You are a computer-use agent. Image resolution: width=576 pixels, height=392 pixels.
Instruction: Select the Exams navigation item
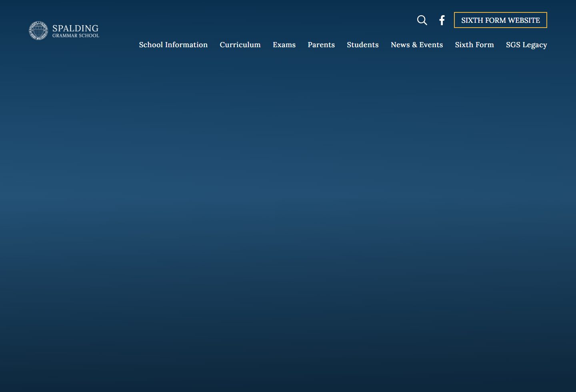click(x=284, y=45)
